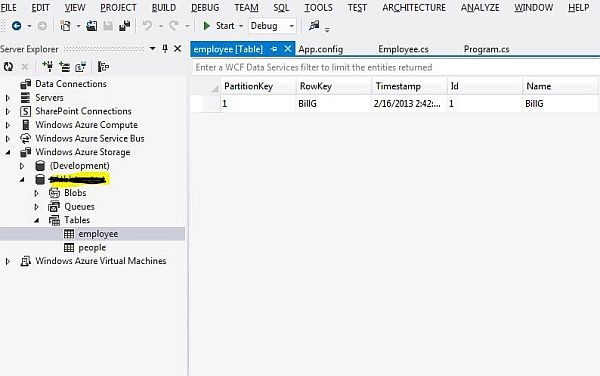The width and height of the screenshot is (600, 376).
Task: Click the Undo arrow icon
Action: pos(147,26)
